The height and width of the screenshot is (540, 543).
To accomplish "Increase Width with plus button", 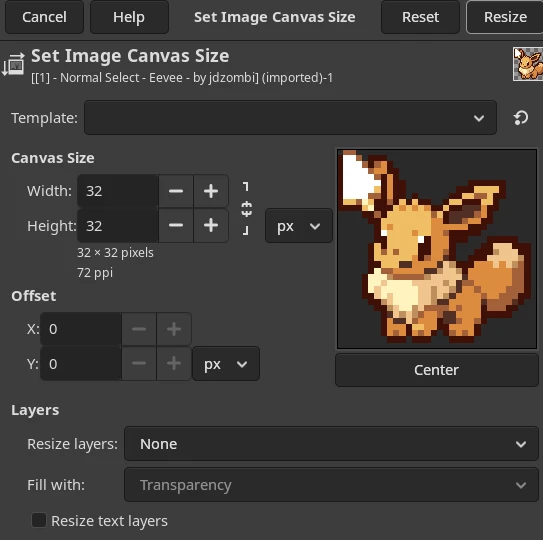I will (x=211, y=191).
